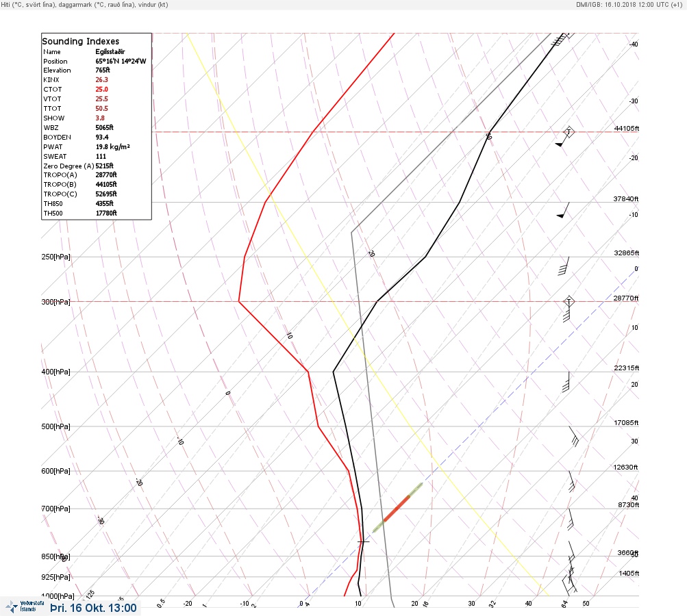This screenshot has width=687, height=616.
Task: Click the red-green bar on the chart
Action: click(397, 508)
